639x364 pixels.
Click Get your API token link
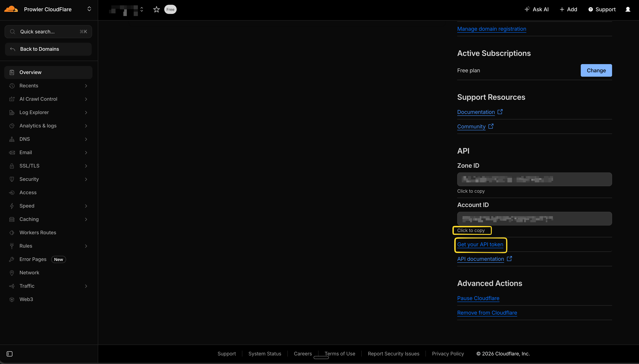tap(480, 245)
